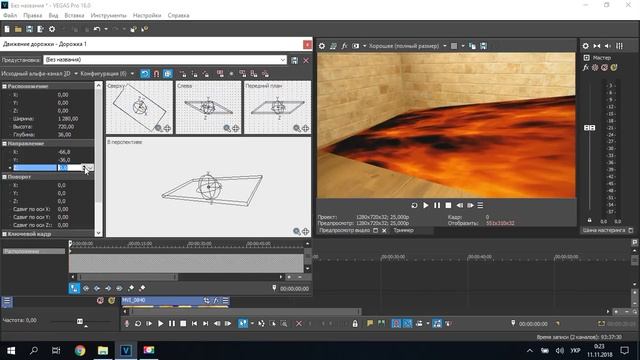Screen dimensions: 640x360
Task: Click the save project icon in main toolbar
Action: point(29,29)
